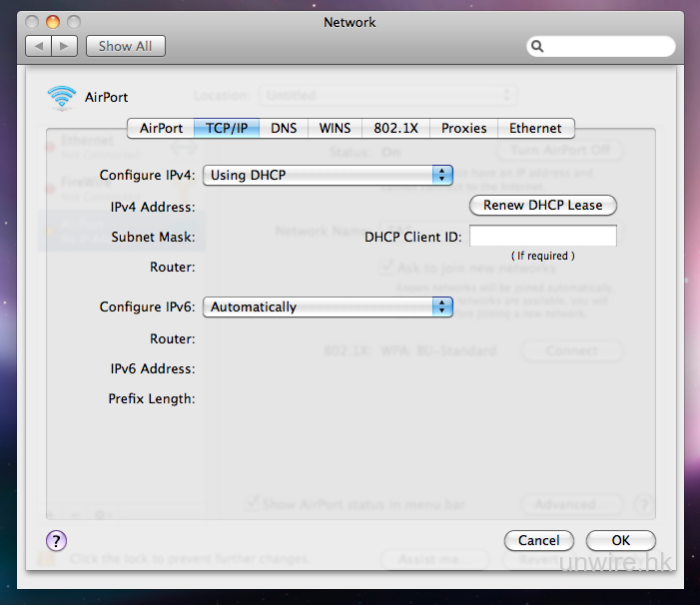Open the WINS tab

(x=335, y=128)
